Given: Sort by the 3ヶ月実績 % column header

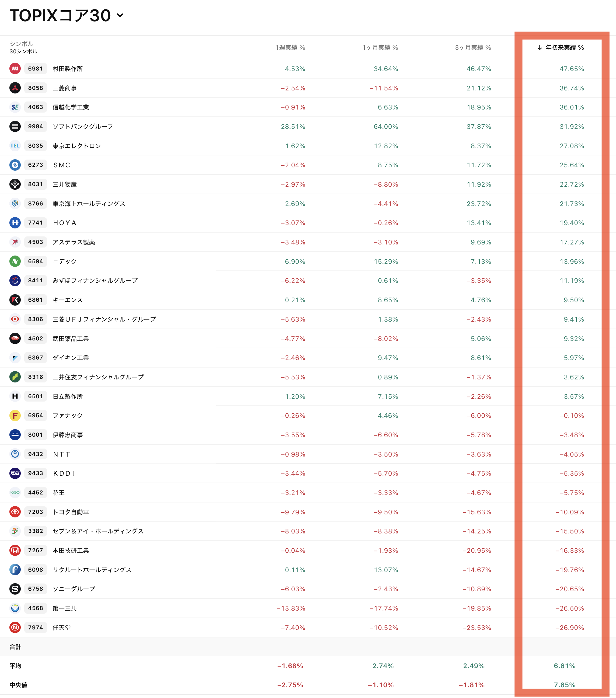Looking at the screenshot, I should click(473, 48).
